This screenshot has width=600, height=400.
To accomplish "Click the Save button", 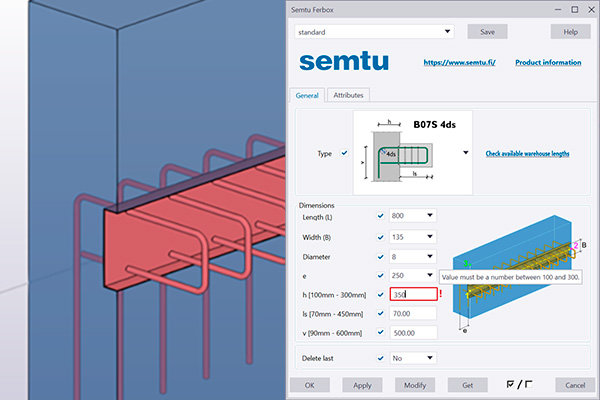I will (487, 32).
